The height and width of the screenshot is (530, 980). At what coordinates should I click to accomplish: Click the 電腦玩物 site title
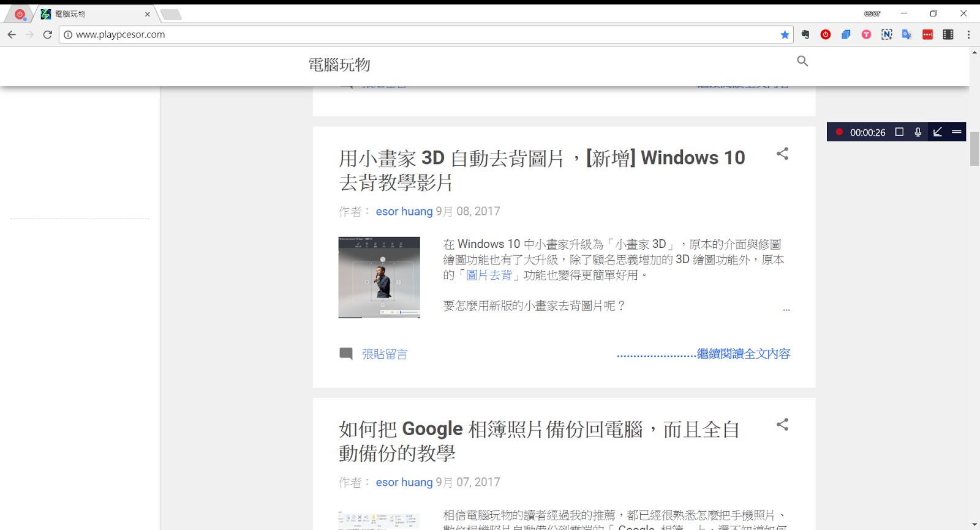click(x=339, y=65)
